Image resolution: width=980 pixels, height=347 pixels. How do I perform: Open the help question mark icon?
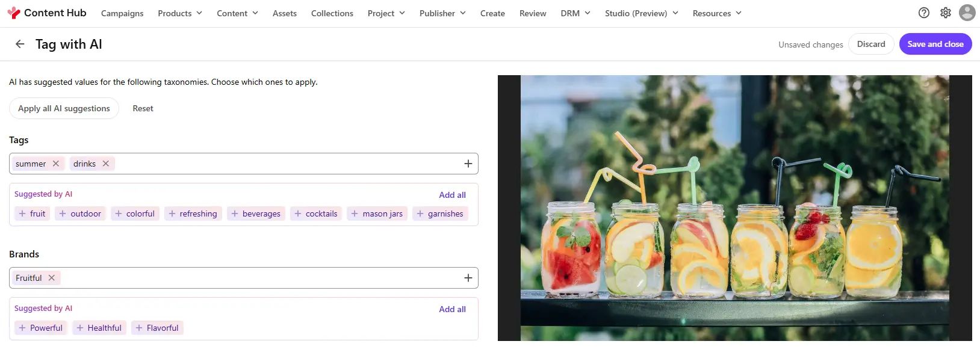(x=923, y=13)
